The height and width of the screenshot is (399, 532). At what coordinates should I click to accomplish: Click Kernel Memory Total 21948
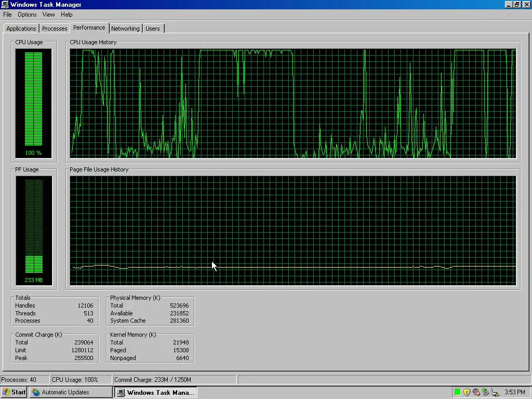click(x=181, y=342)
